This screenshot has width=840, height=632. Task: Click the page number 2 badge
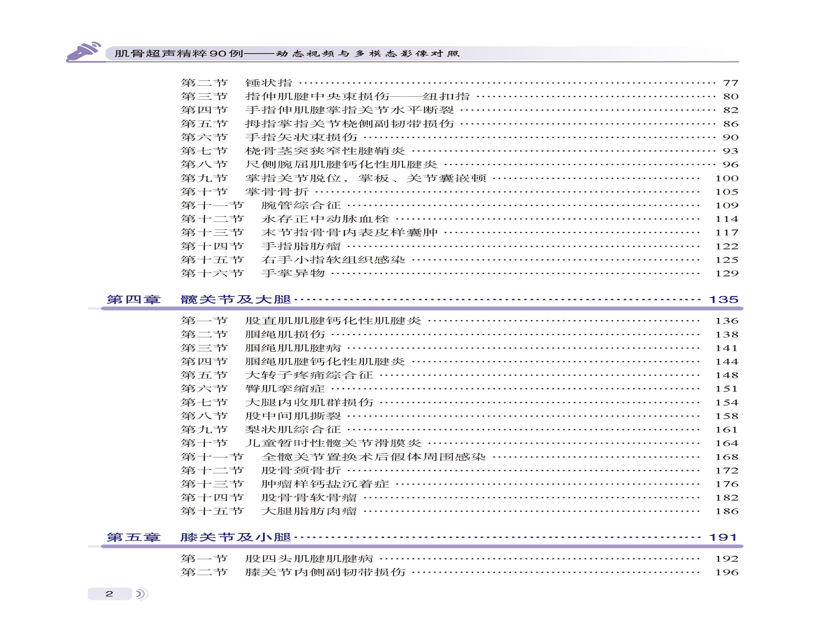click(109, 594)
